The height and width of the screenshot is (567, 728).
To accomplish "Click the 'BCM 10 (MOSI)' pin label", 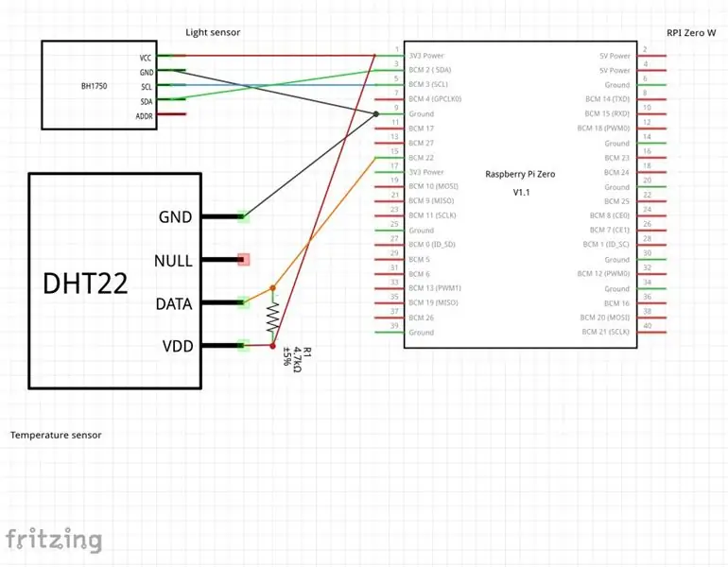I will (x=433, y=186).
